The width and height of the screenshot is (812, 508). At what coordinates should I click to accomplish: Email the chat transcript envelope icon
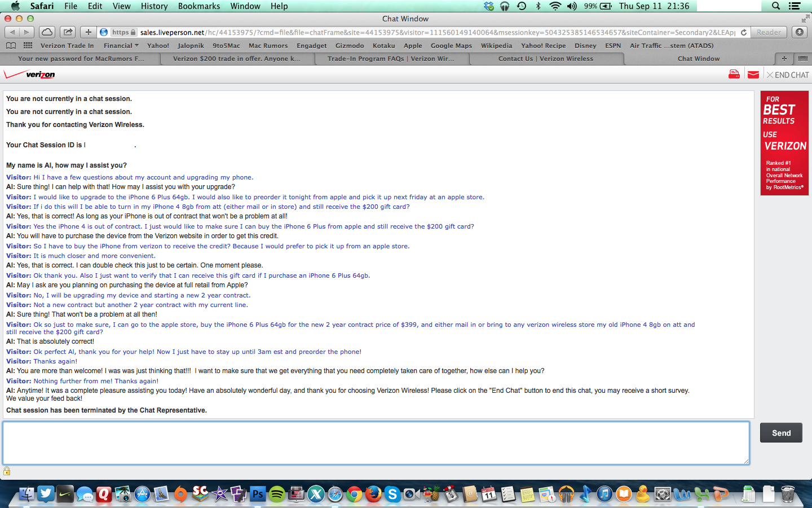pyautogui.click(x=753, y=75)
